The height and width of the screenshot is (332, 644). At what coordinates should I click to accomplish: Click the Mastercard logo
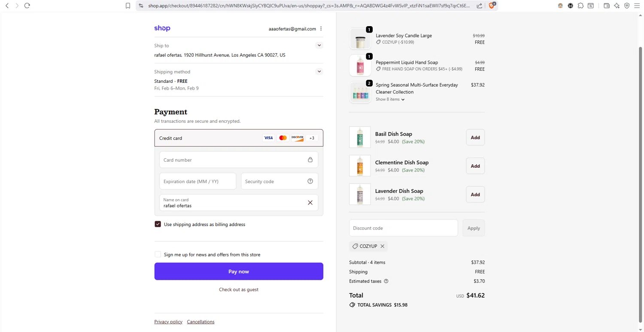(x=283, y=138)
